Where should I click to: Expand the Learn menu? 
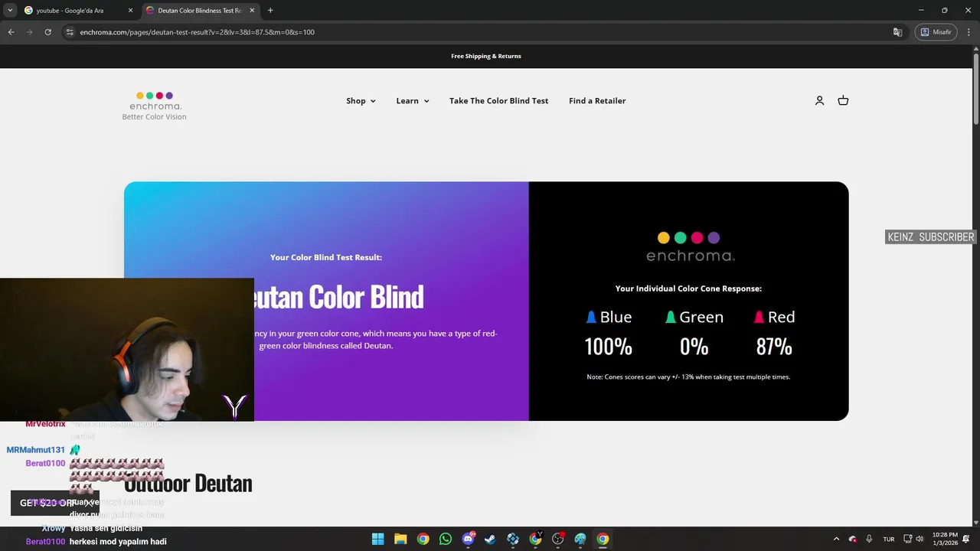click(x=413, y=100)
